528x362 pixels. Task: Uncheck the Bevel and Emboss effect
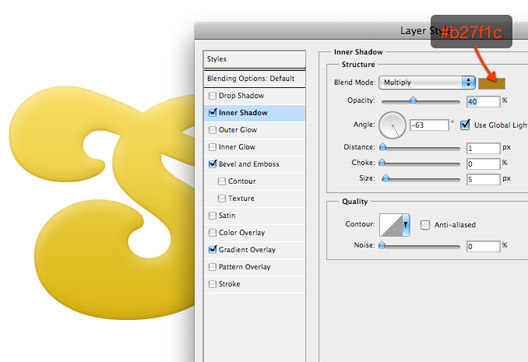coord(212,164)
